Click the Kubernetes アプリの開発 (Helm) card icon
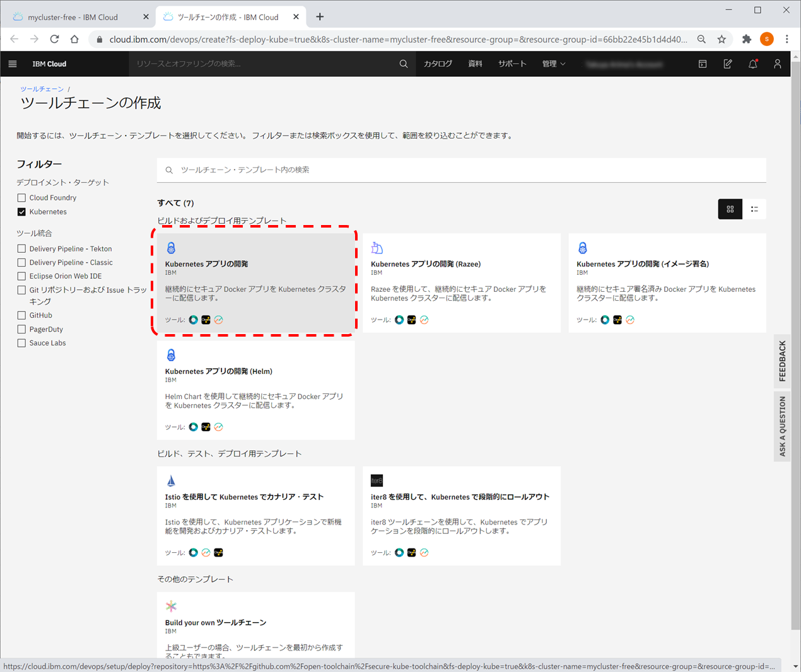Viewport: 801px width, 672px height. (x=171, y=355)
